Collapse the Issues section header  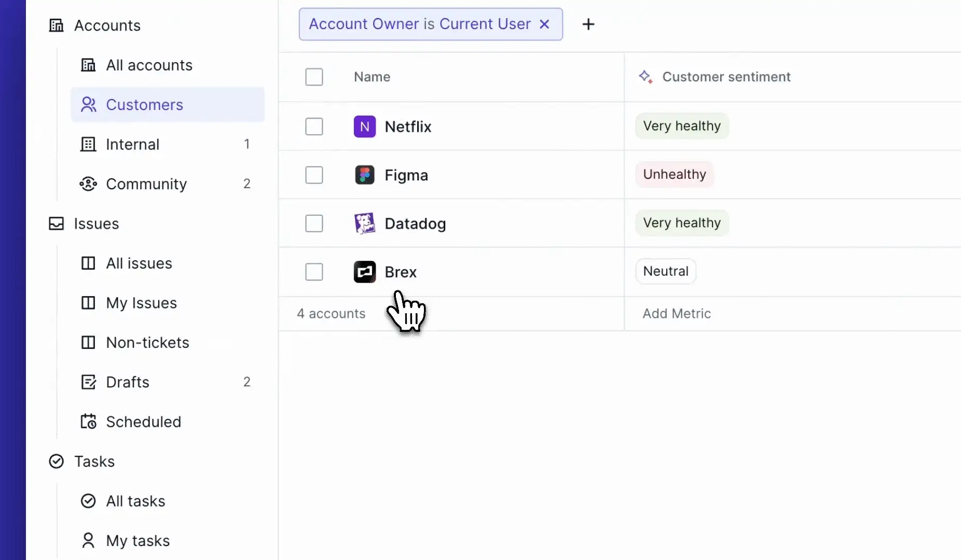coord(84,223)
